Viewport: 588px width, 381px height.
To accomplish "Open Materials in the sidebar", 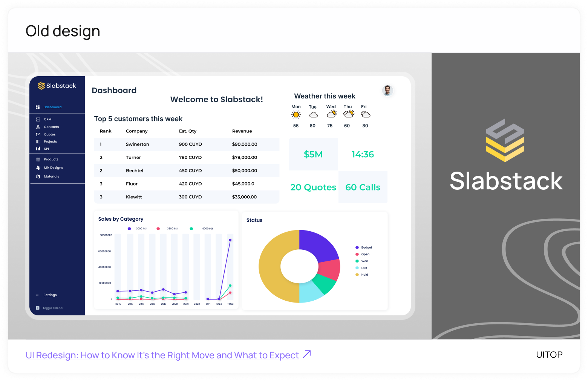I will (x=52, y=176).
